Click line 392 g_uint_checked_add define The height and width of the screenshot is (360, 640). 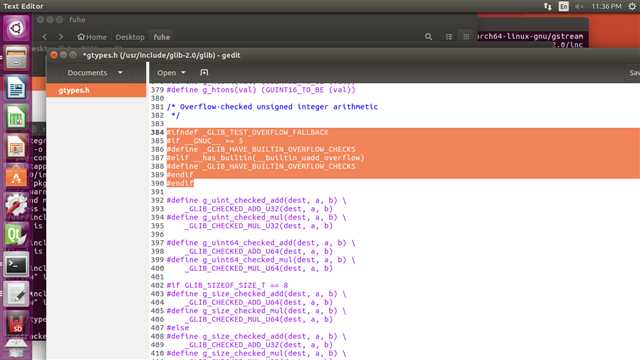click(x=256, y=200)
